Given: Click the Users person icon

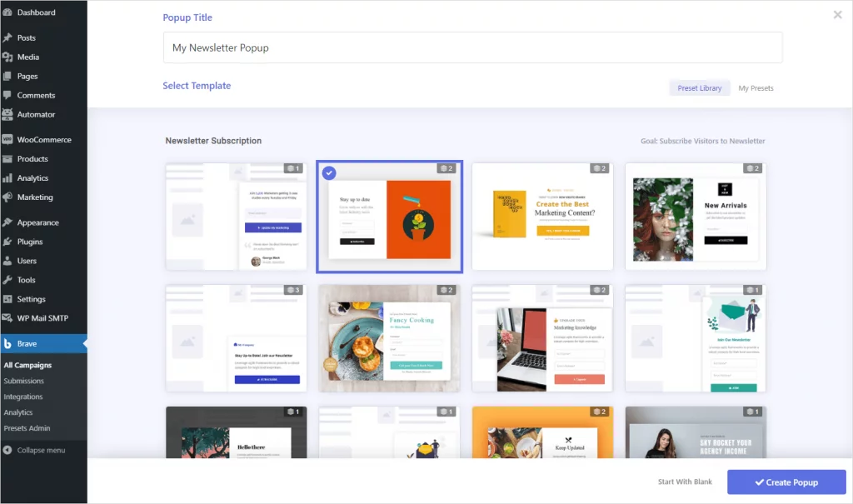Looking at the screenshot, I should click(7, 261).
